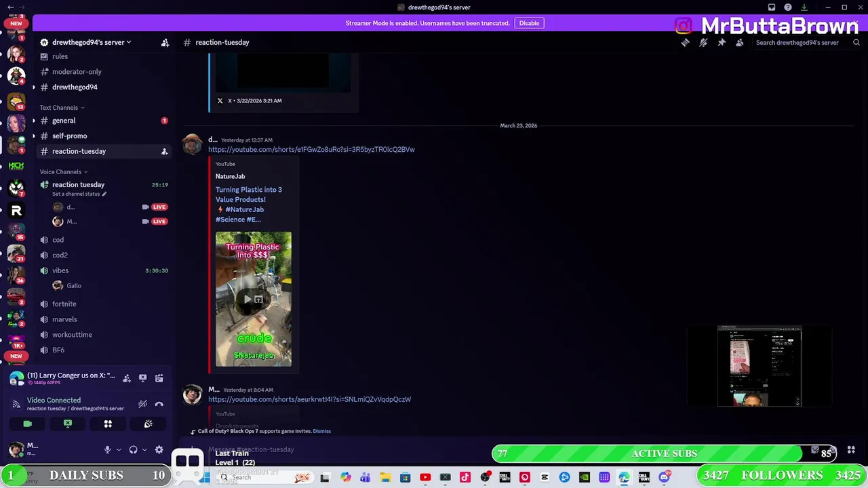Image resolution: width=868 pixels, height=488 pixels.
Task: Click invite people icon beside server name
Action: point(165,43)
